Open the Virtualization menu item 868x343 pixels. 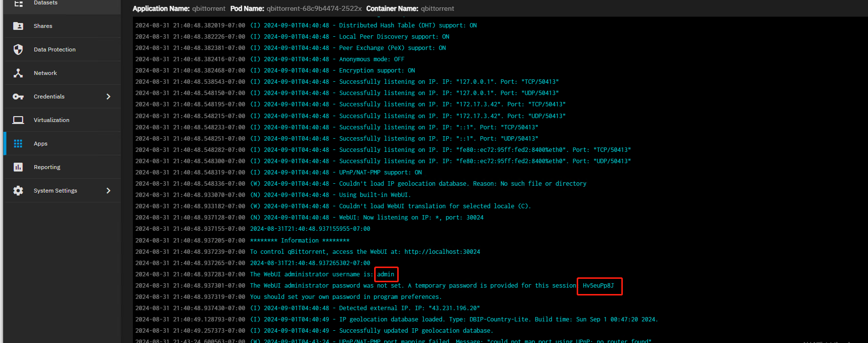(x=62, y=120)
